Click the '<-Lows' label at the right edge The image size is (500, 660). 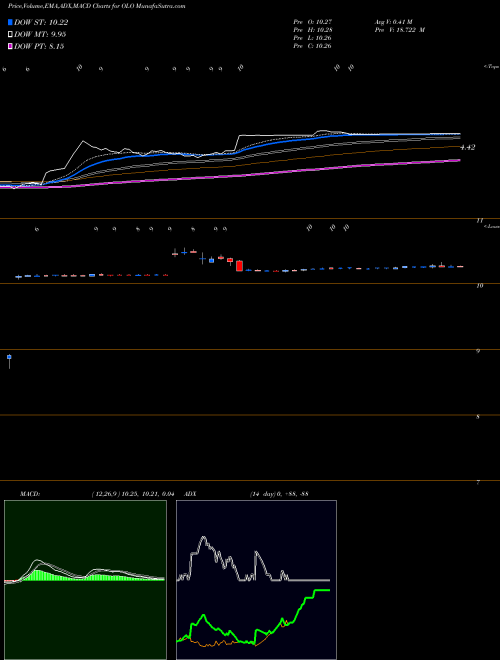pyautogui.click(x=492, y=226)
